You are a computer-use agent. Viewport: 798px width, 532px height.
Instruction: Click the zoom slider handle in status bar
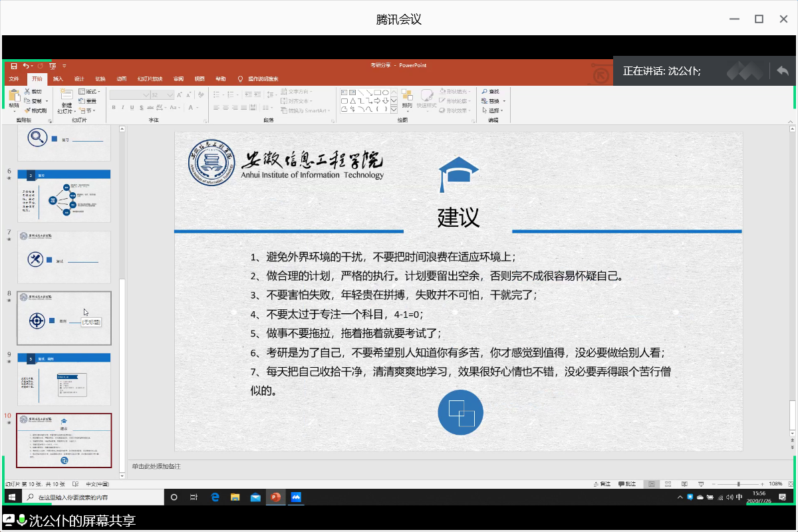(739, 483)
